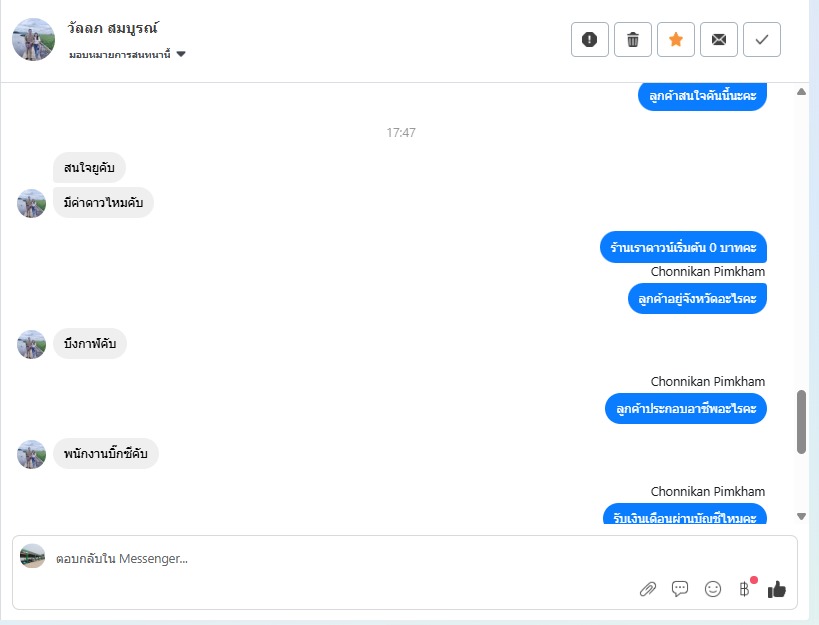The image size is (819, 625).
Task: Open customer profile picture in header
Action: pos(33,40)
